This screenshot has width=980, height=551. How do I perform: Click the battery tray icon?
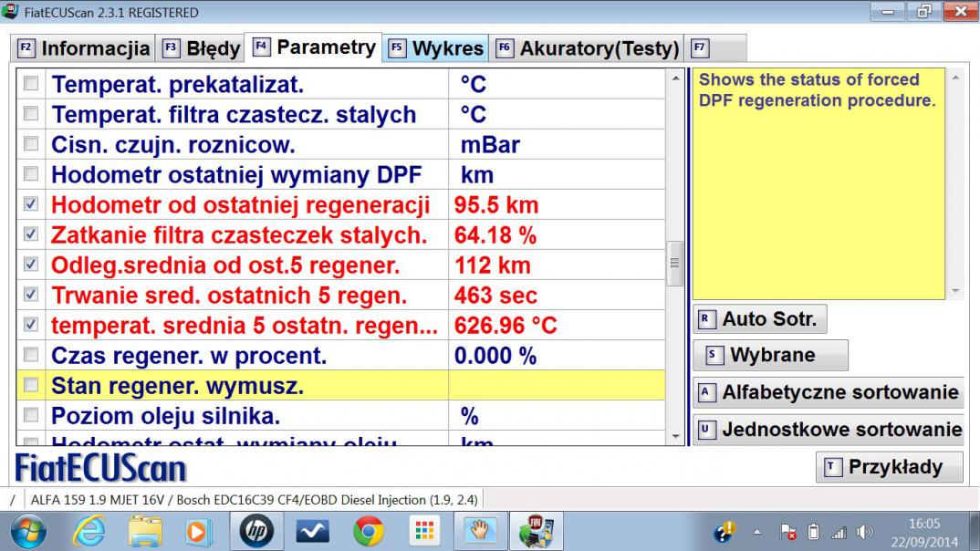coord(812,532)
